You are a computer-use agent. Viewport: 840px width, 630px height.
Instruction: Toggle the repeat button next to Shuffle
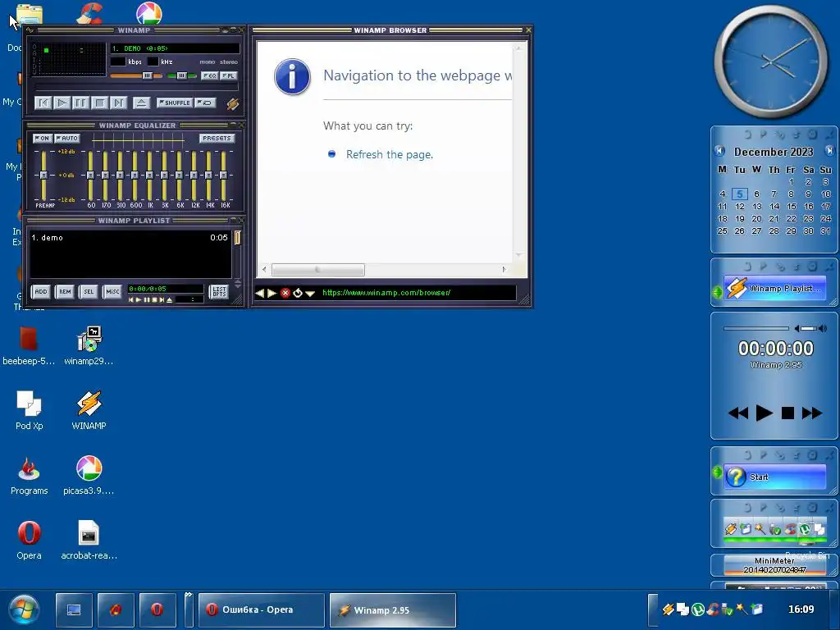pyautogui.click(x=206, y=103)
